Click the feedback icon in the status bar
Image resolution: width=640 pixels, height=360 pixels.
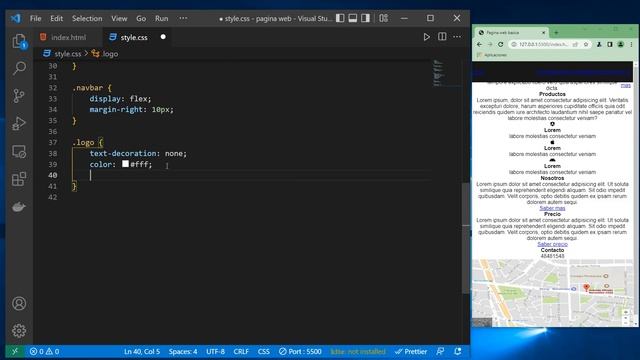[440, 351]
